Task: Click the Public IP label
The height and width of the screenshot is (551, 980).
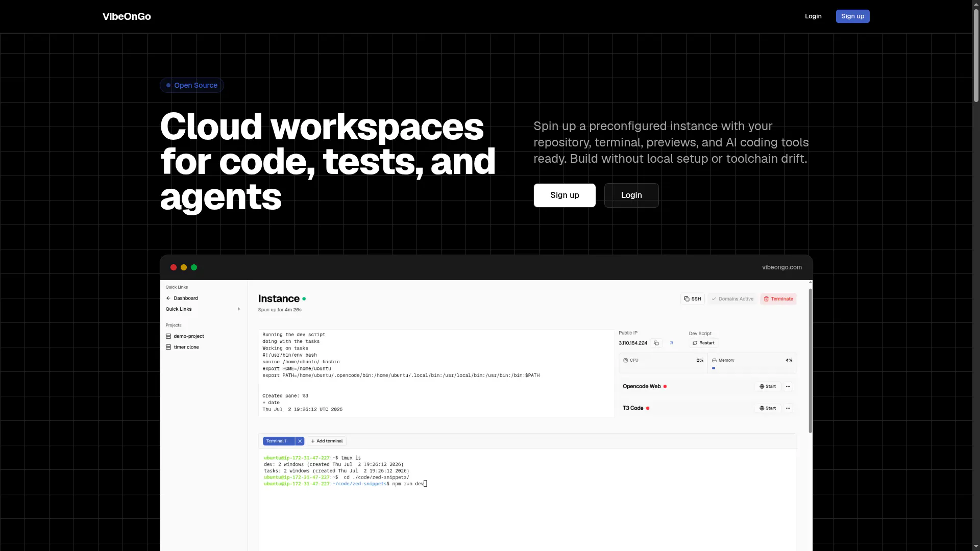Action: click(628, 333)
